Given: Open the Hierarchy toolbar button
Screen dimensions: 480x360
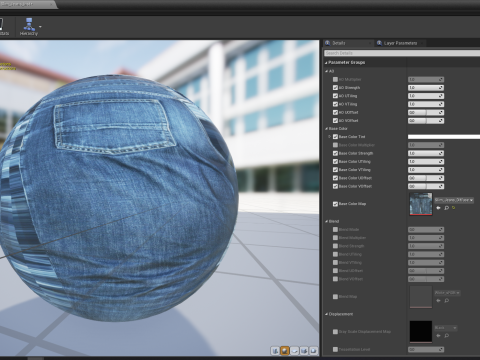Looking at the screenshot, I should 29,27.
